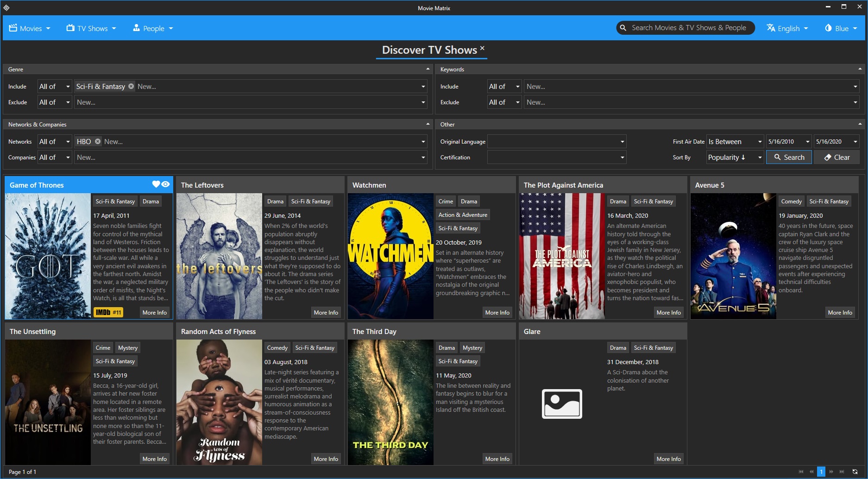The image size is (868, 479).
Task: Open the People menu
Action: [153, 28]
